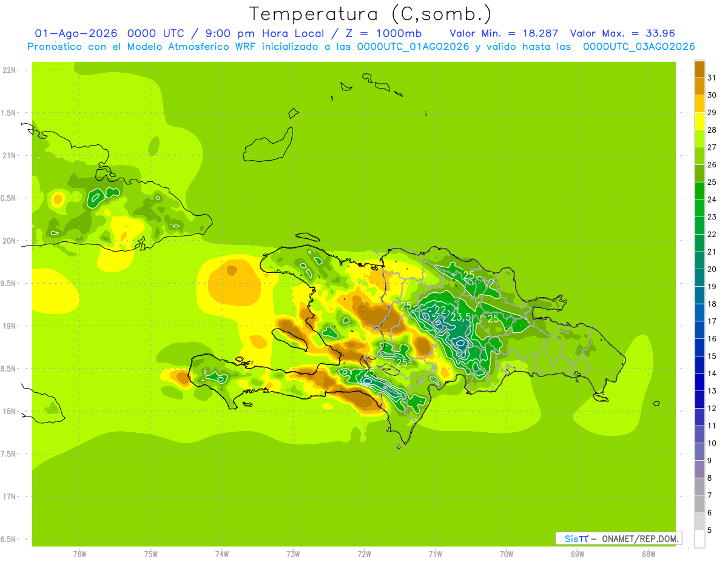728x562 pixels.
Task: Click the "22" contour label on map
Action: tap(440, 310)
